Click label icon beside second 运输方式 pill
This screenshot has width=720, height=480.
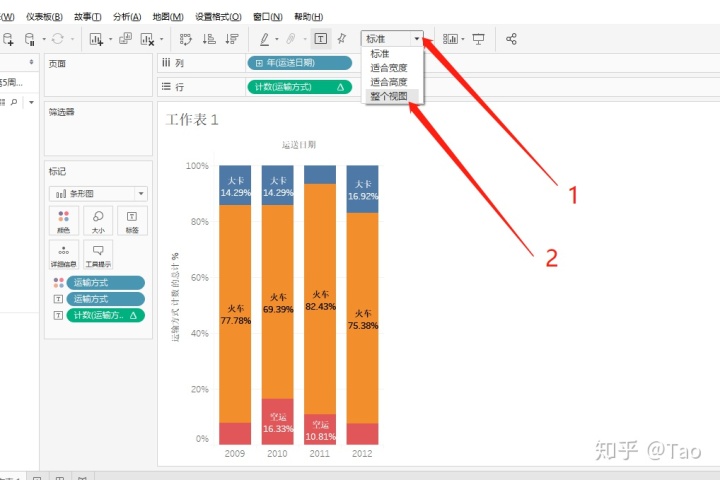pos(58,299)
